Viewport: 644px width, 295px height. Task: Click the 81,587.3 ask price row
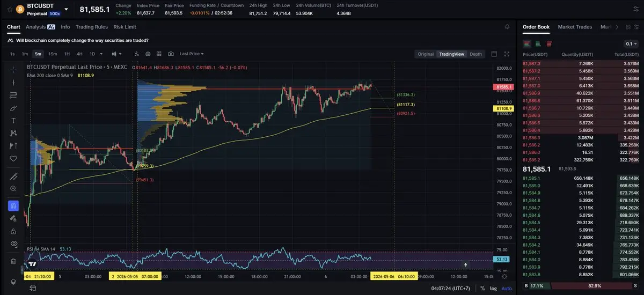(x=580, y=63)
